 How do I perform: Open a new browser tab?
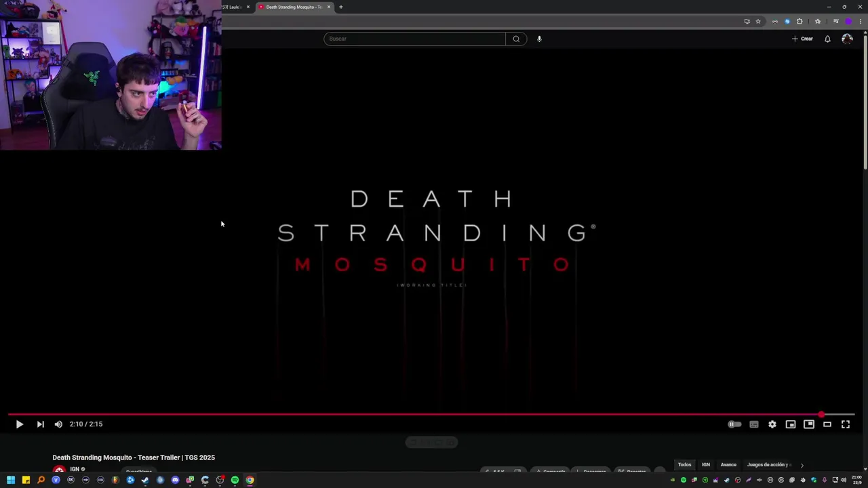click(x=340, y=7)
